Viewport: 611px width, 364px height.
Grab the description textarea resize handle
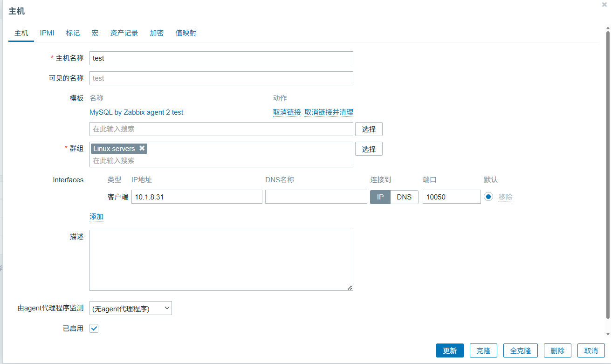350,288
